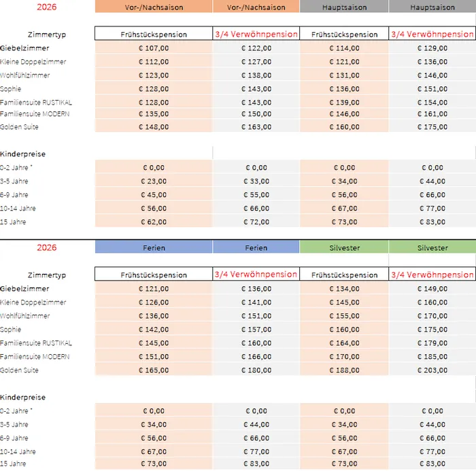The height and width of the screenshot is (471, 476).
Task: Select the € 203,00 Golden Suite Silvester cell
Action: pos(432,370)
